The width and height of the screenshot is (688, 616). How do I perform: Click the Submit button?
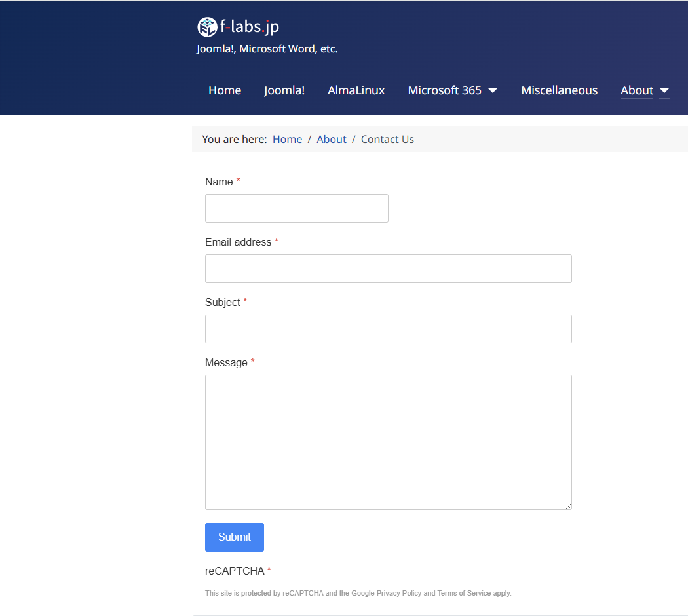234,537
